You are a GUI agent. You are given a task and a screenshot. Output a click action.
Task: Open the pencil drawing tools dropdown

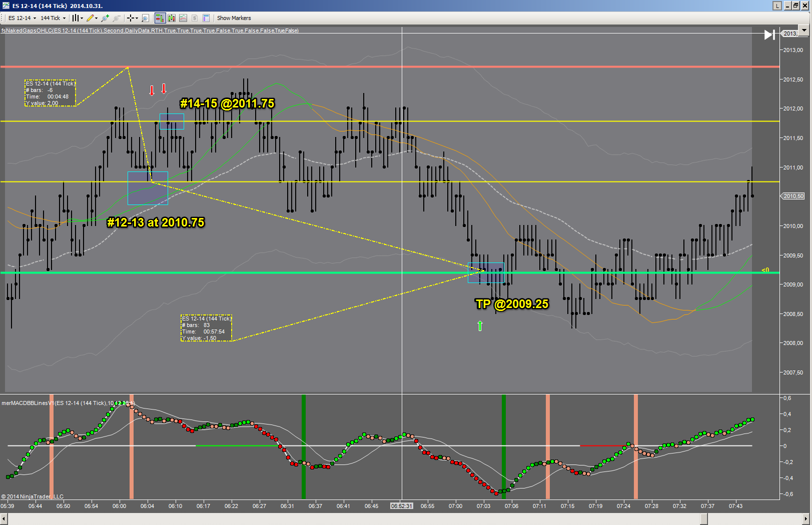92,18
